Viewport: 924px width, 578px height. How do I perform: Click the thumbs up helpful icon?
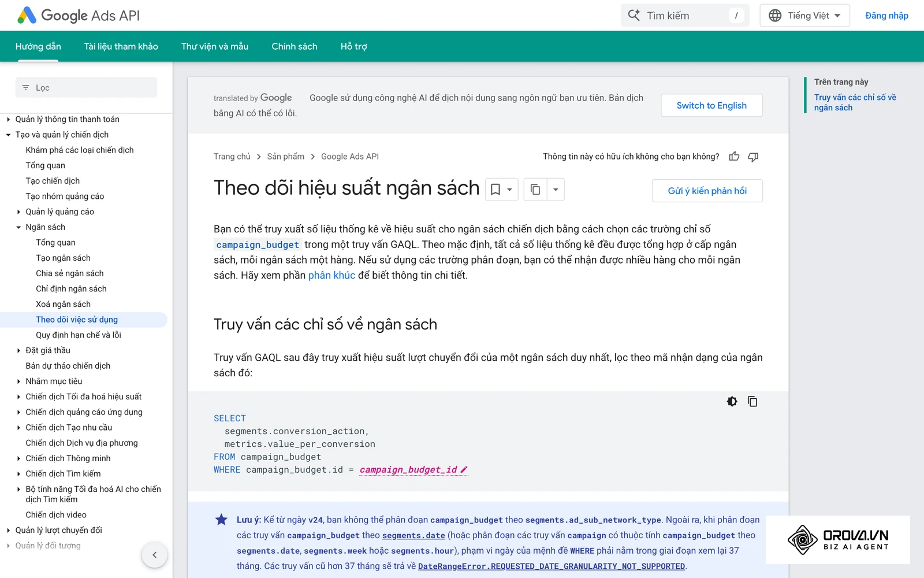tap(734, 157)
